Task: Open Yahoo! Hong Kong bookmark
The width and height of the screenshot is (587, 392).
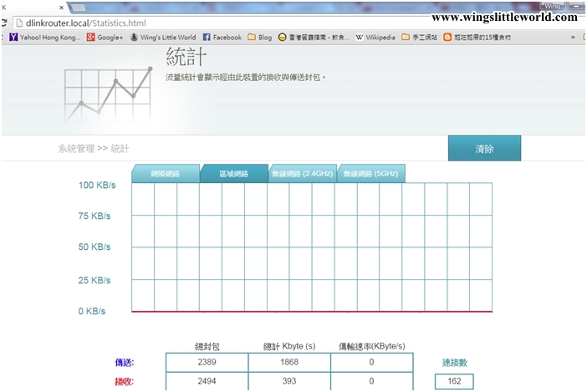Action: (x=43, y=38)
